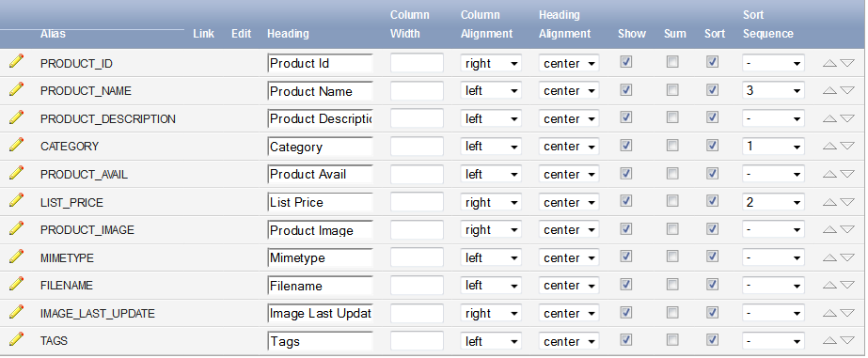Click pencil icon for IMAGE_LAST_UPDATE row
868x358 pixels.
pos(17,312)
